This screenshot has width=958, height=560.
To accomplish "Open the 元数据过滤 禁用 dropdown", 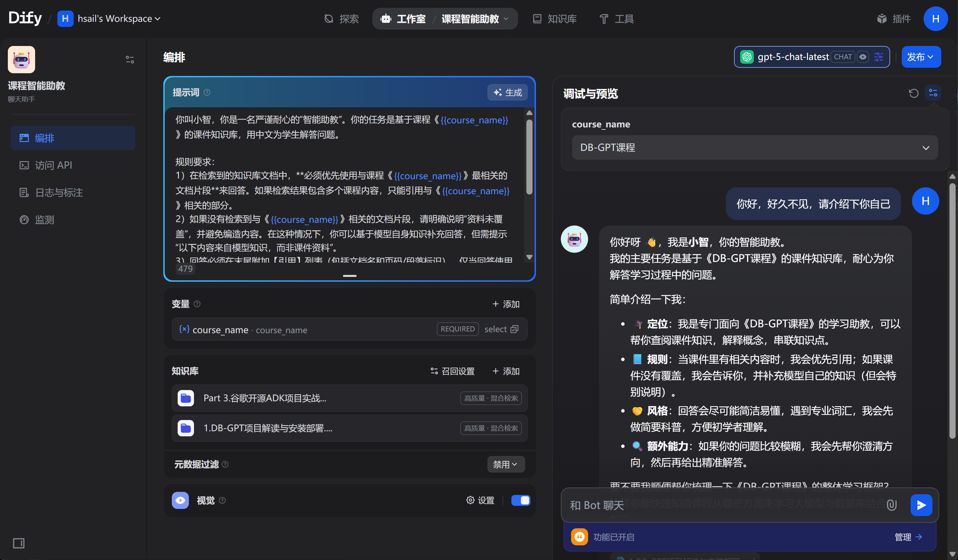I will 506,464.
